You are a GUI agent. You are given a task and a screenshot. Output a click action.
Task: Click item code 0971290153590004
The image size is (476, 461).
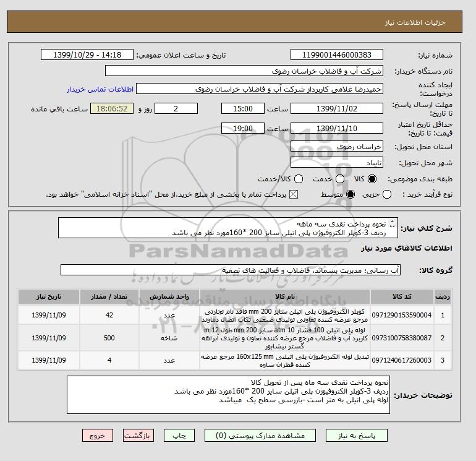pos(402,315)
